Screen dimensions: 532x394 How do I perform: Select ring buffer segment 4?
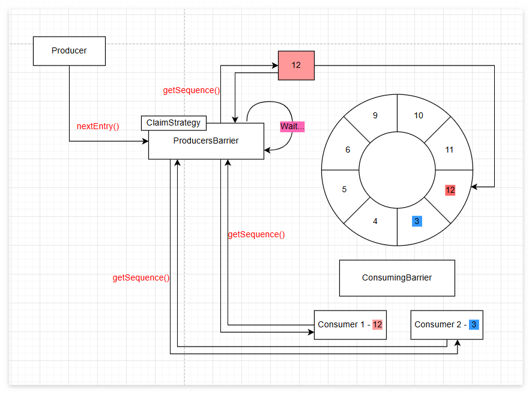click(x=375, y=221)
